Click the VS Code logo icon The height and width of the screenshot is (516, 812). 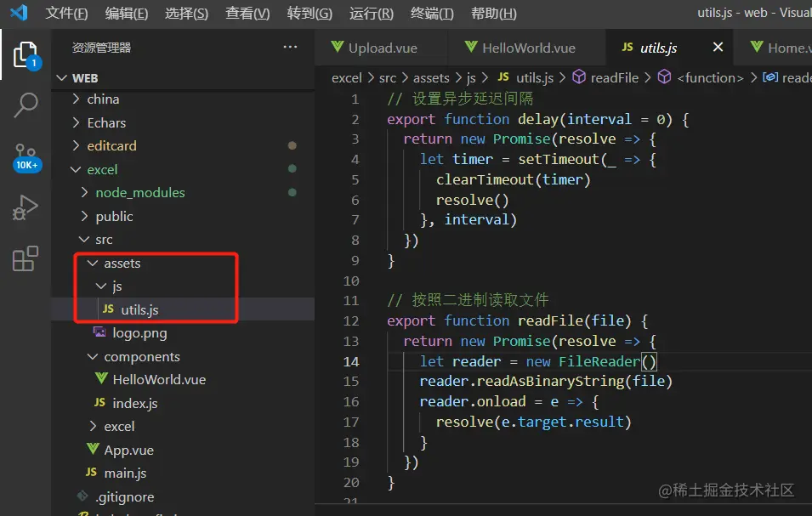20,13
